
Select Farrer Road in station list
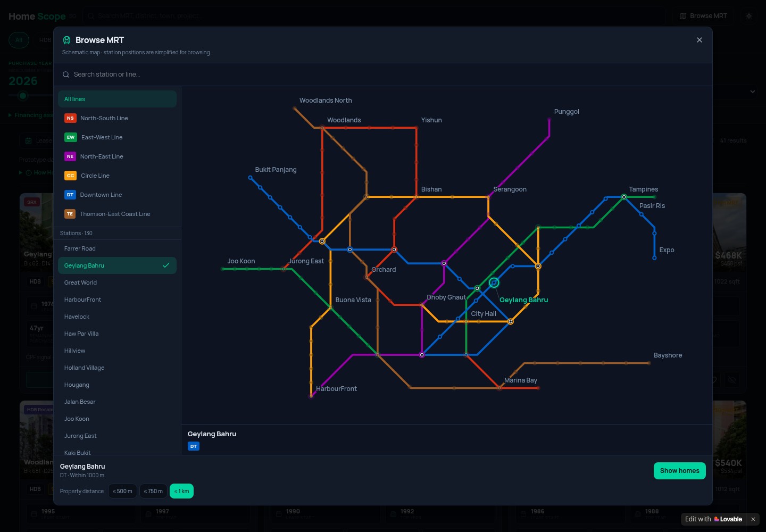click(117, 248)
